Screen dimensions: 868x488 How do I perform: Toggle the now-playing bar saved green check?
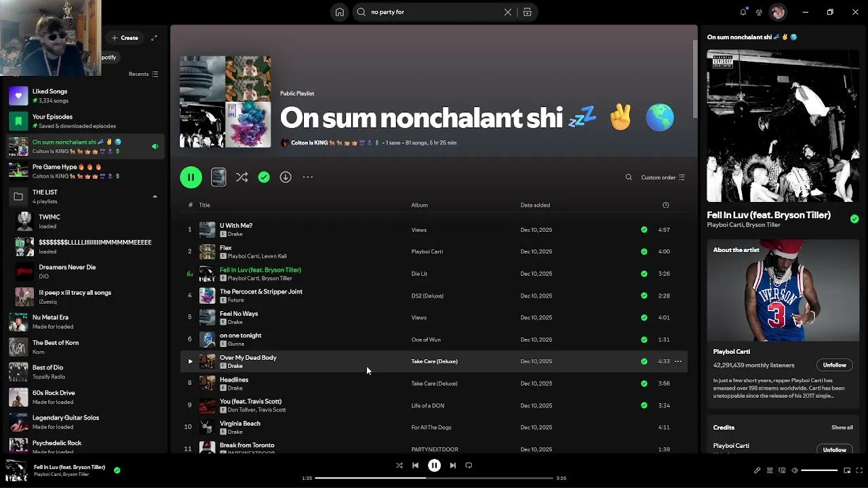(117, 470)
